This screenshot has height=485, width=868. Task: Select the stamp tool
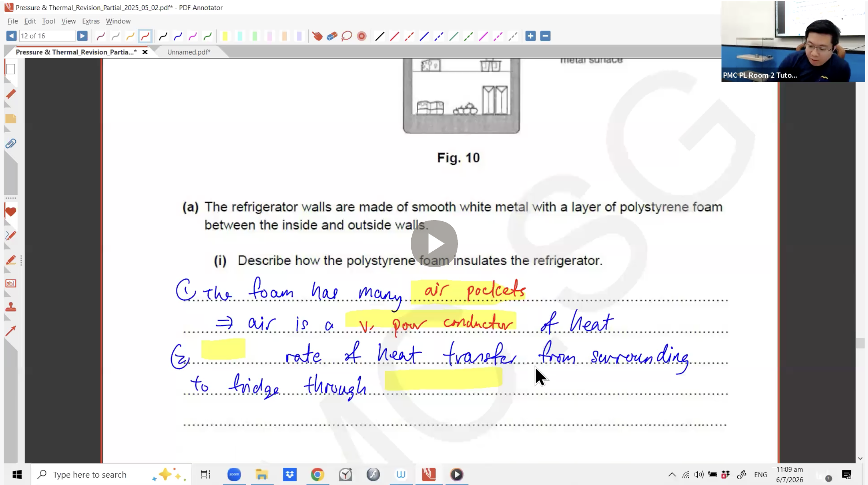[x=11, y=307]
